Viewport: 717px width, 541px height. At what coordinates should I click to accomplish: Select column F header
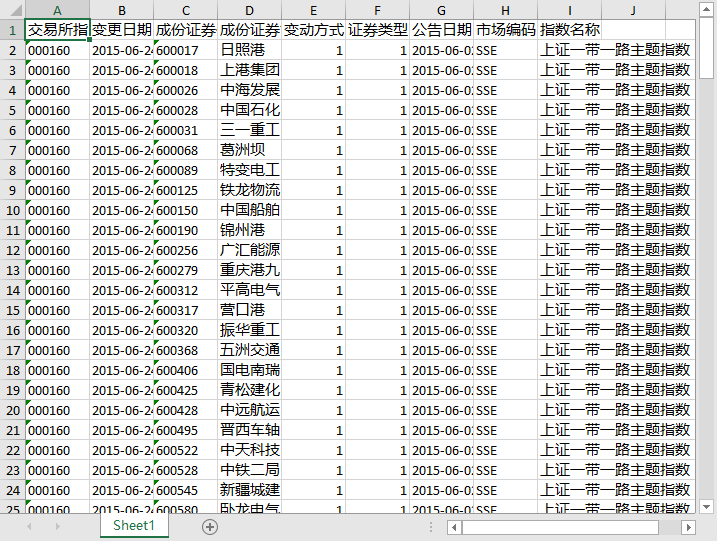pyautogui.click(x=378, y=10)
